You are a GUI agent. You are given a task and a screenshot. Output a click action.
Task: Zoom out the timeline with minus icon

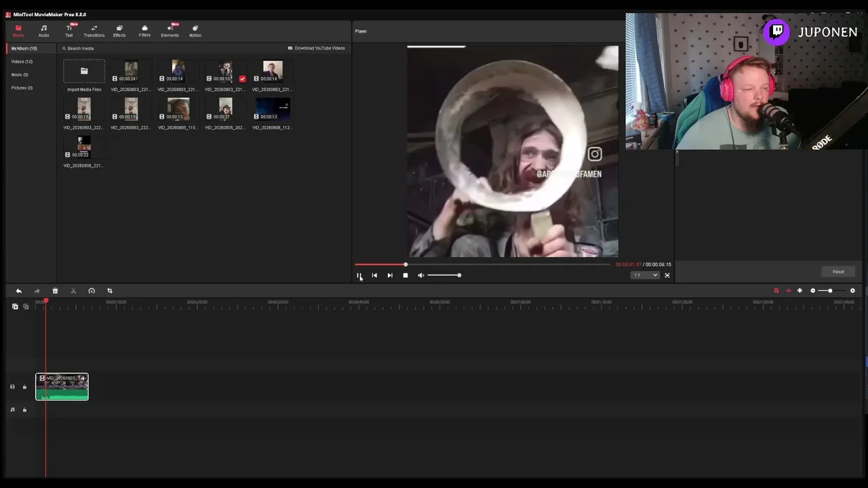813,291
